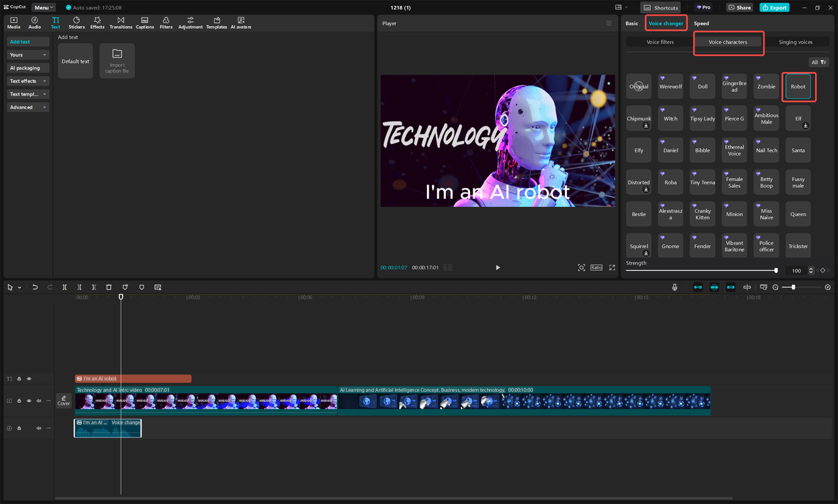Open the player Ratio selector
Image resolution: width=838 pixels, height=504 pixels.
[596, 268]
